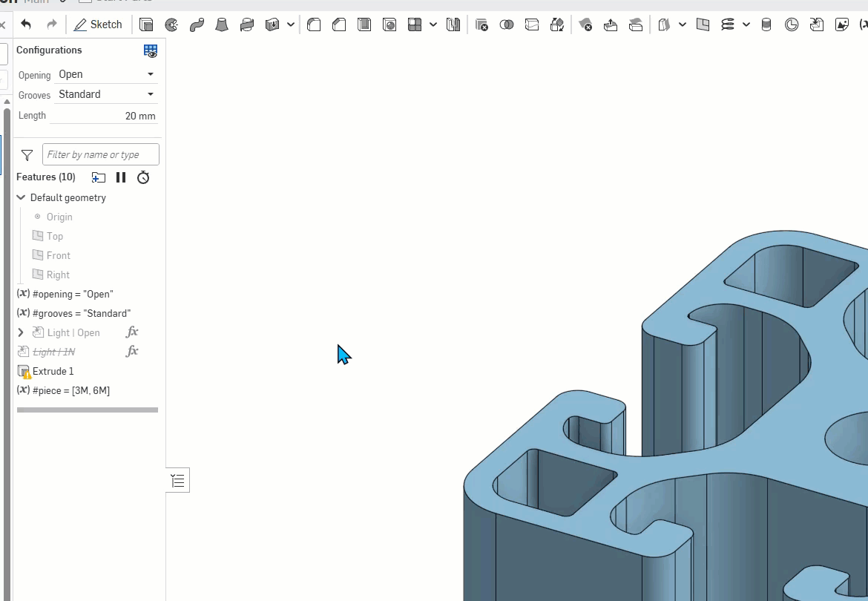
Task: Select Origin in the feature tree
Action: (x=59, y=217)
